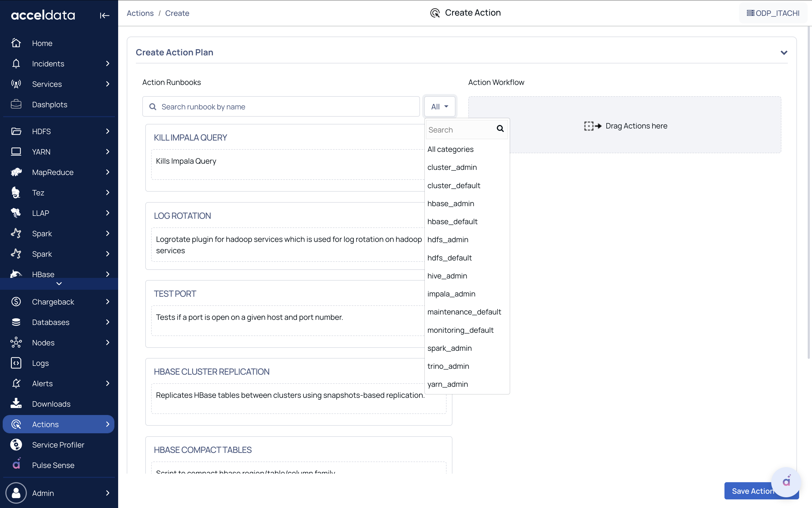Expand the Admin submenu chevron
The height and width of the screenshot is (508, 812).
coord(108,493)
